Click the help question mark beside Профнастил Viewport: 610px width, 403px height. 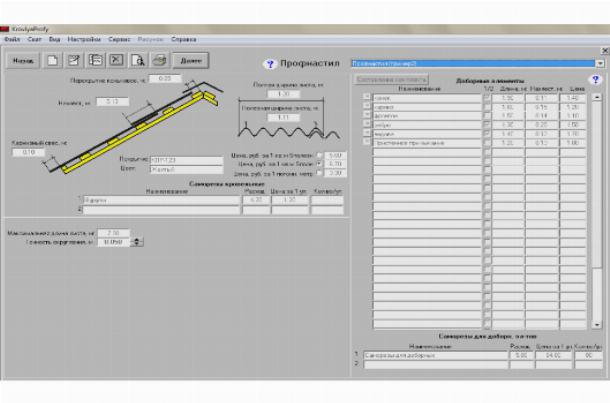[270, 63]
